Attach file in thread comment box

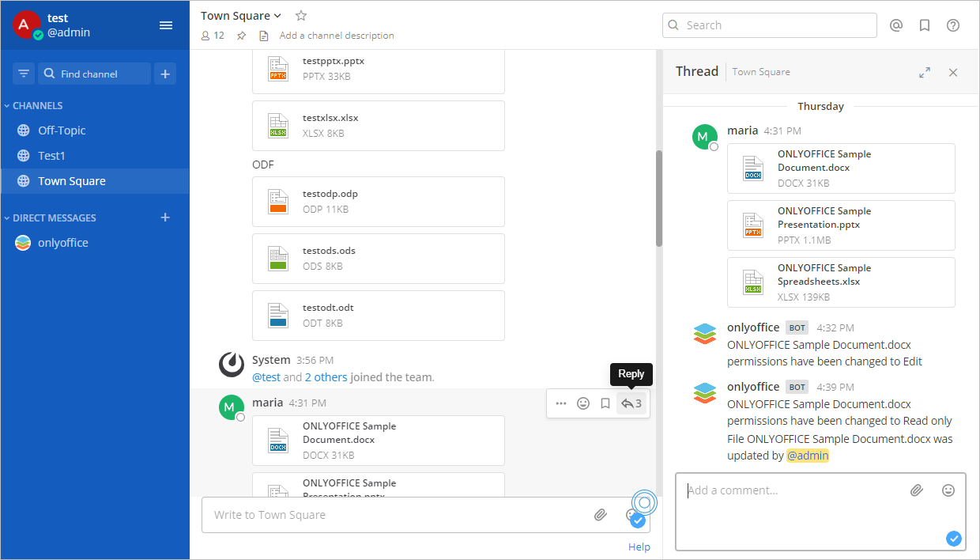click(917, 490)
